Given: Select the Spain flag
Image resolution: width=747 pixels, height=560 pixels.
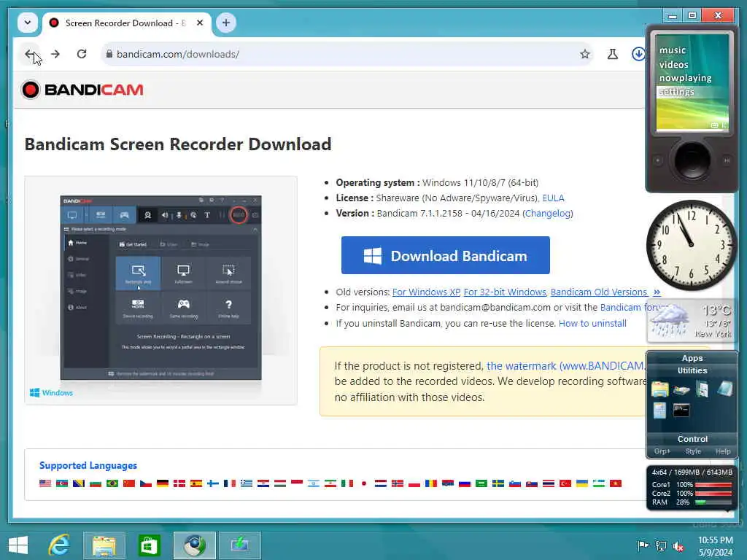Looking at the screenshot, I should tap(196, 483).
